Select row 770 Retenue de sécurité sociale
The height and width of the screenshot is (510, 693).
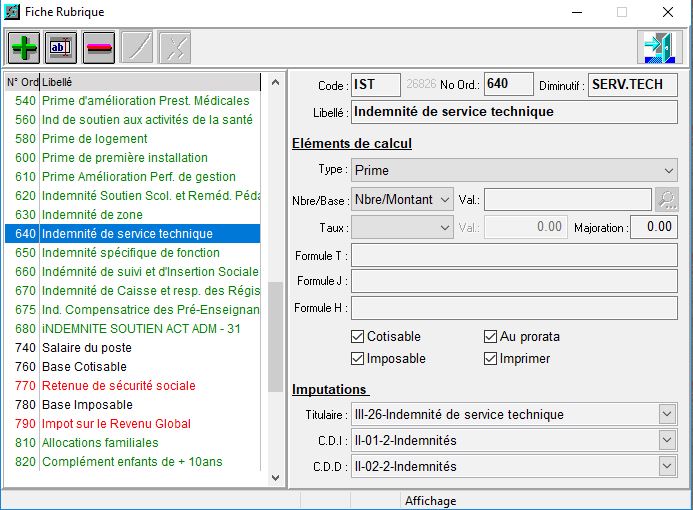[x=133, y=386]
